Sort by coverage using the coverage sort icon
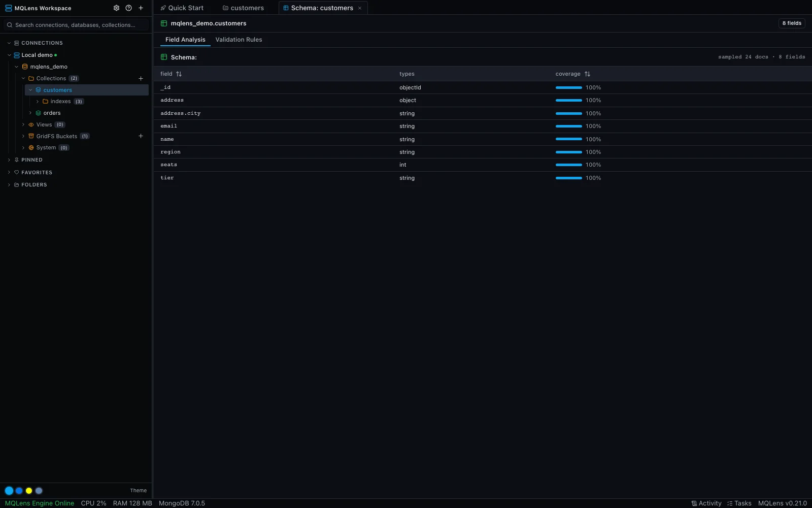Image resolution: width=812 pixels, height=508 pixels. 587,74
